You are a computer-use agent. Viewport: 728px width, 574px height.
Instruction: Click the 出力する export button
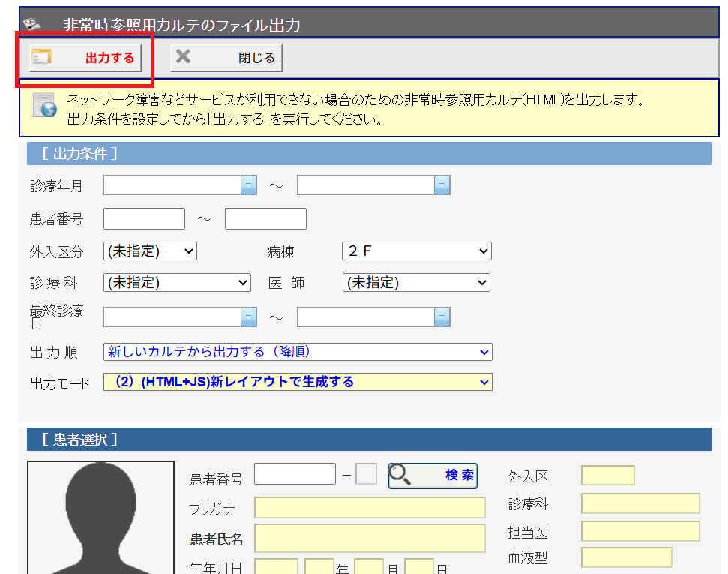pyautogui.click(x=85, y=58)
